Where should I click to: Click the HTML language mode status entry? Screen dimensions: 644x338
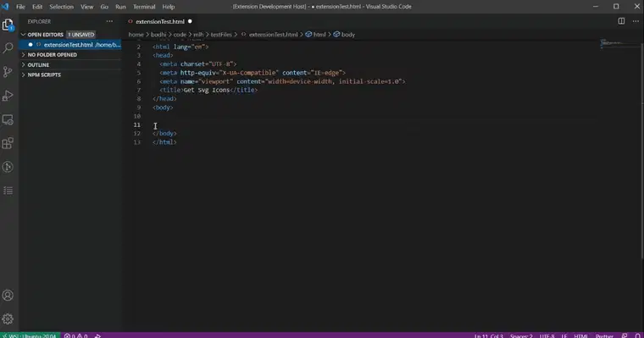[x=580, y=335]
